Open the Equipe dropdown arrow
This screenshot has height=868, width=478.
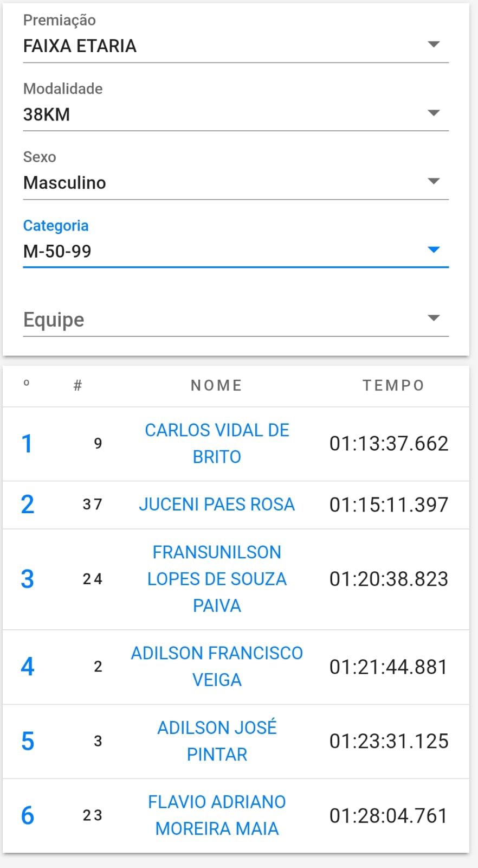[433, 318]
